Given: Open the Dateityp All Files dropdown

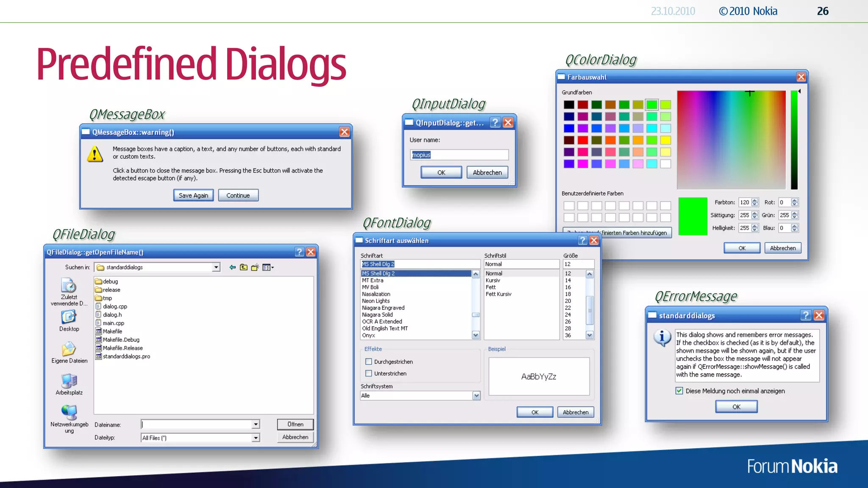Looking at the screenshot, I should click(256, 438).
